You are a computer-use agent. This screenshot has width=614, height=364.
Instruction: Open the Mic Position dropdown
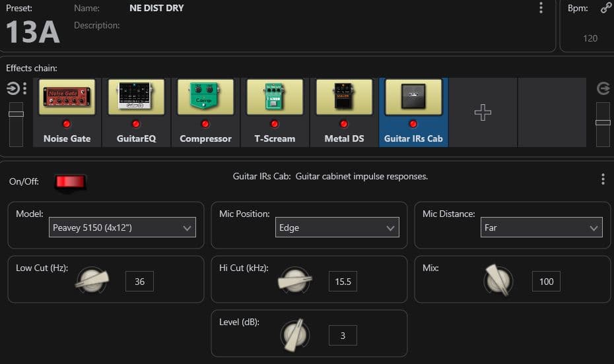coord(337,227)
